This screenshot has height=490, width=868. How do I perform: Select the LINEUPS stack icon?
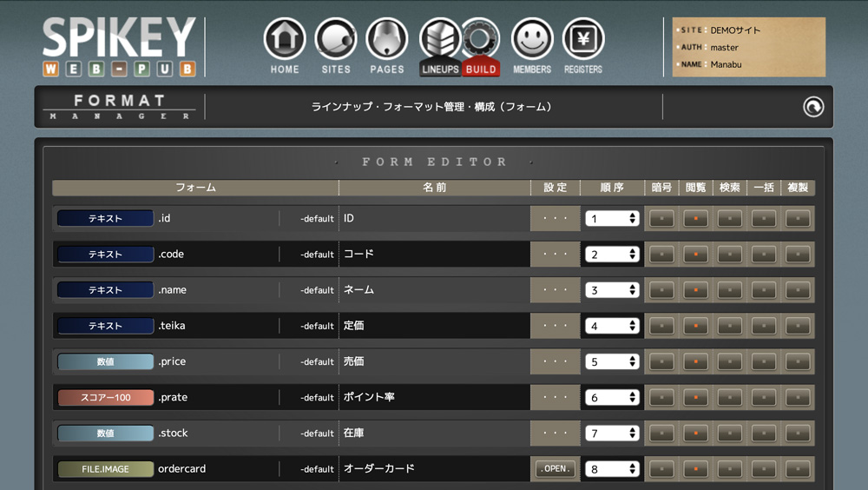(440, 40)
